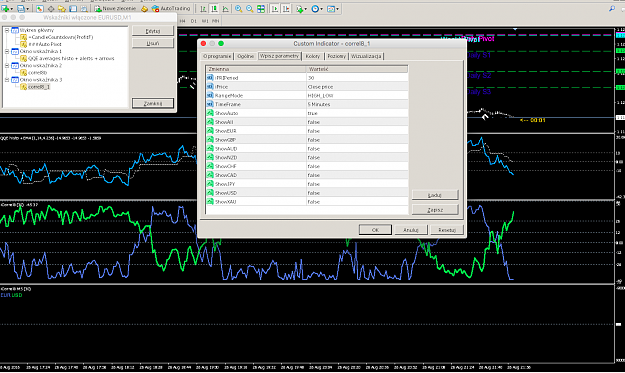
Task: Click the zoom out magnifier icon
Action: click(x=250, y=8)
